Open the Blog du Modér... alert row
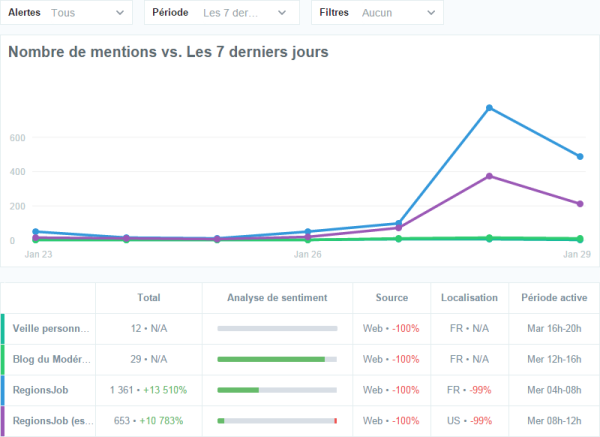Viewport: 600px width, 437px height. tap(52, 359)
